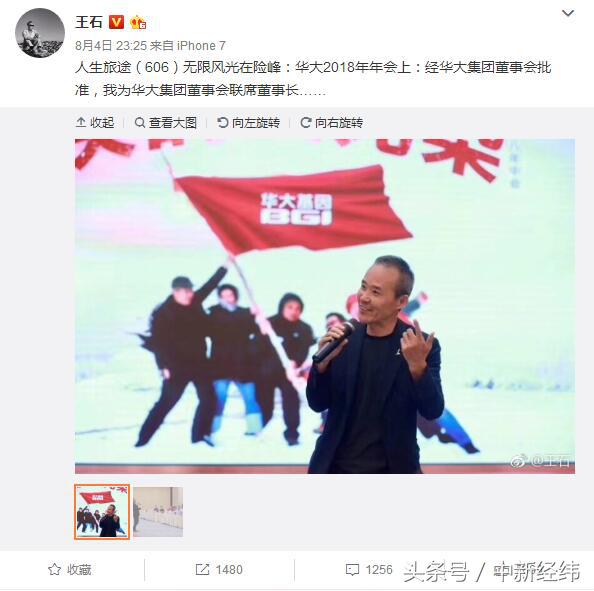Click the 收起 up-arrow icon
Screen dimensions: 594x591
[81, 122]
